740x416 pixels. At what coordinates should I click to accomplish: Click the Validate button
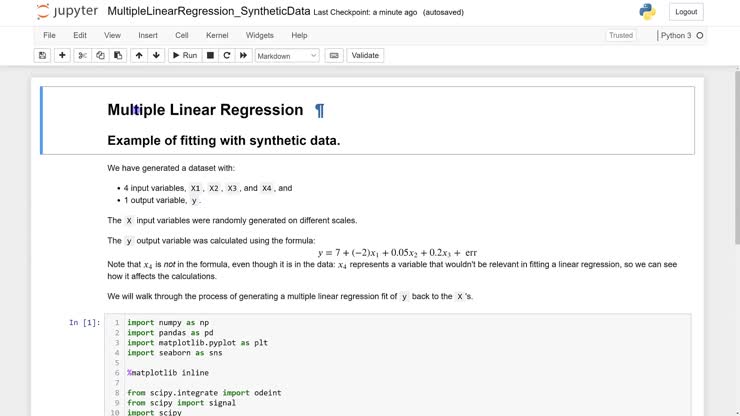[x=365, y=55]
